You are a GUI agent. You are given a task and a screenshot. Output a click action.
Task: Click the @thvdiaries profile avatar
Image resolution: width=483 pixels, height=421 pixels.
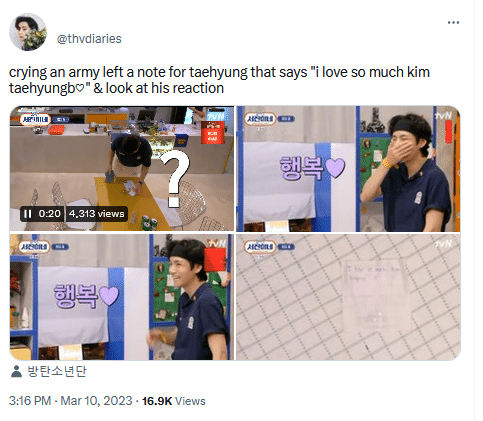coord(28,32)
